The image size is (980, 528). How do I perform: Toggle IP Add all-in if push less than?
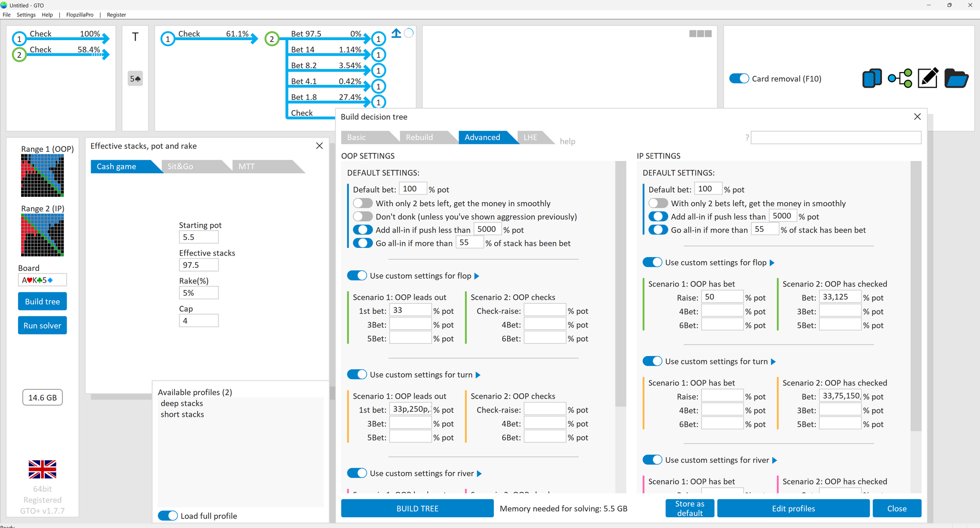click(658, 216)
